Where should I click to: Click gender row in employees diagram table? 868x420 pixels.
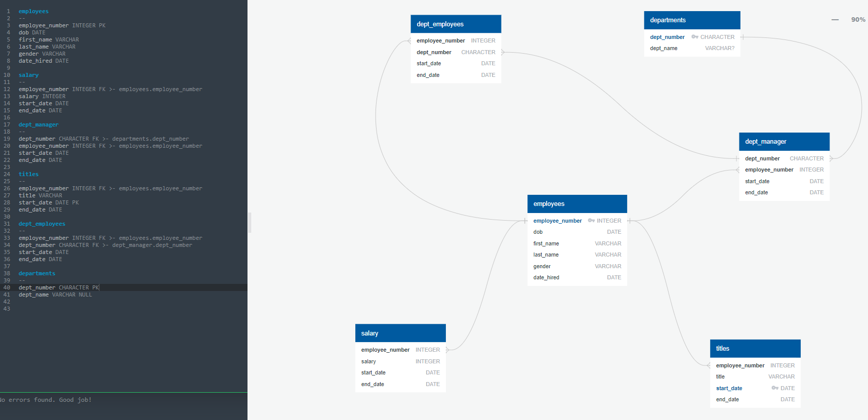(577, 266)
